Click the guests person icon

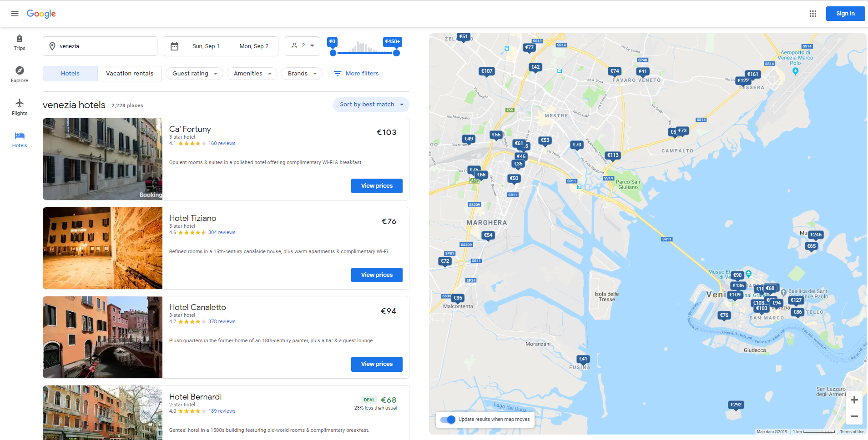pos(294,45)
